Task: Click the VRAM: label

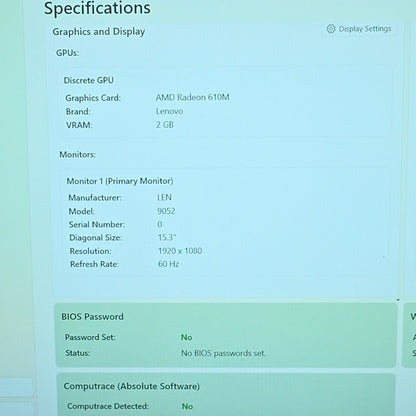Action: coord(79,125)
